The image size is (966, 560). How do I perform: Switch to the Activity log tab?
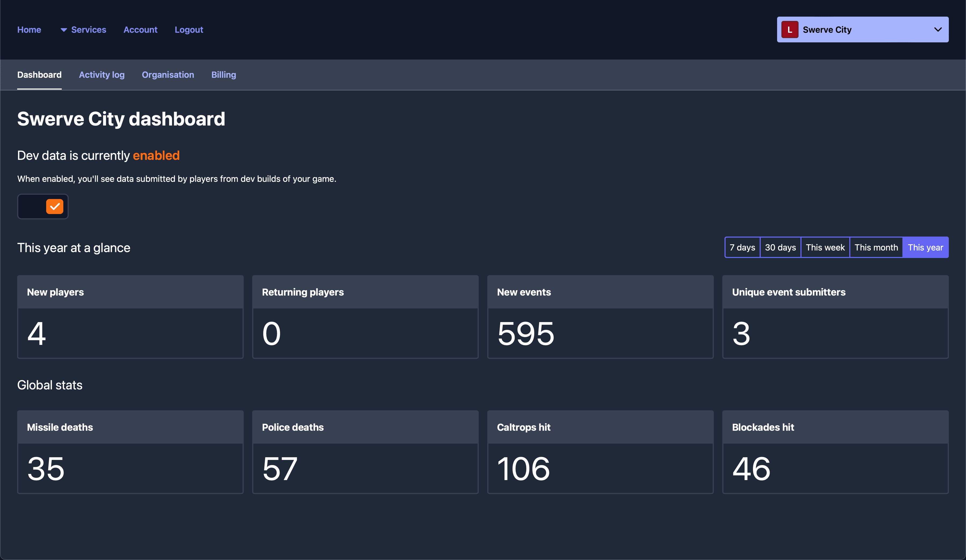(101, 75)
